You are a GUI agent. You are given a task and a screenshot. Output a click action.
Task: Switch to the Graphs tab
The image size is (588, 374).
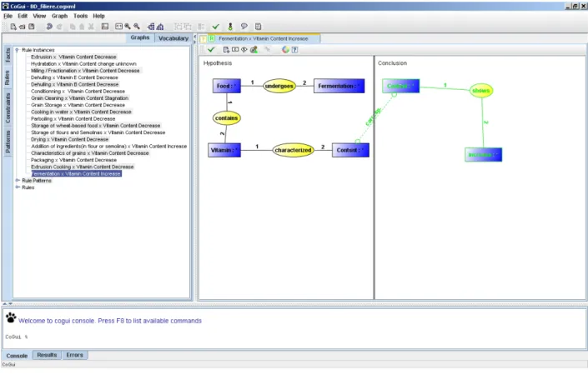(x=140, y=37)
